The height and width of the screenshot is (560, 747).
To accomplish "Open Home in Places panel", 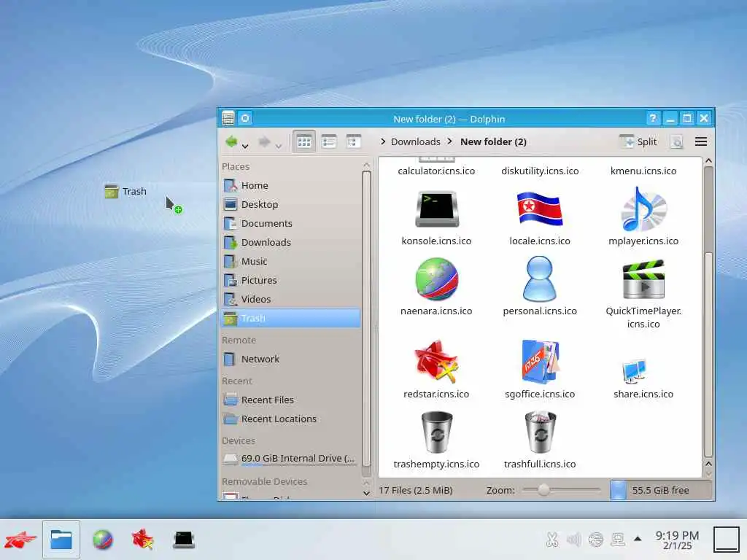I will pos(291,185).
